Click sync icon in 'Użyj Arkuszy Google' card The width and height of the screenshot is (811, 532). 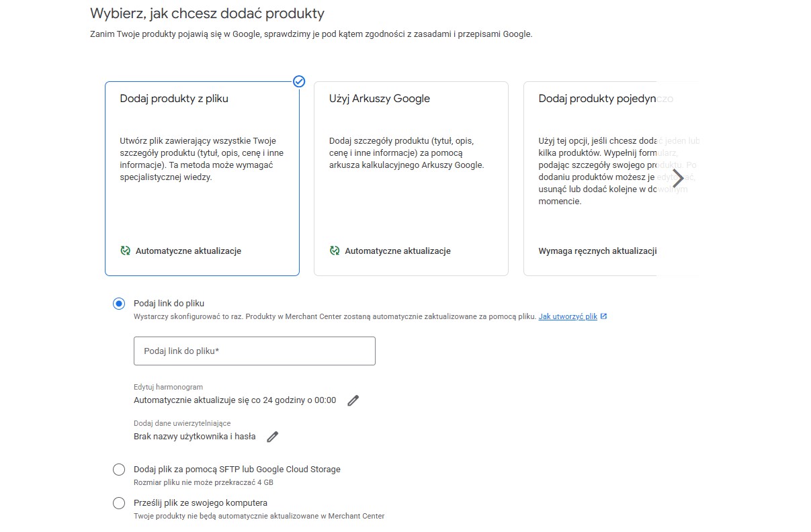click(x=335, y=251)
